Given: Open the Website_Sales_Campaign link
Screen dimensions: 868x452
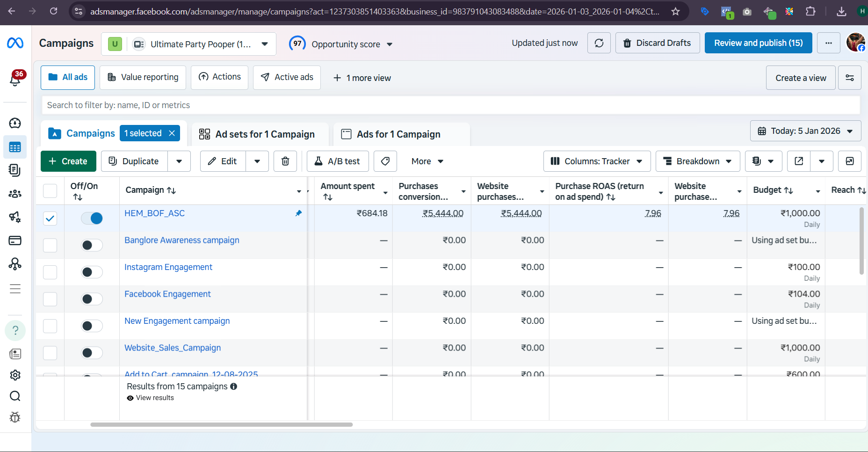Looking at the screenshot, I should click(x=173, y=348).
